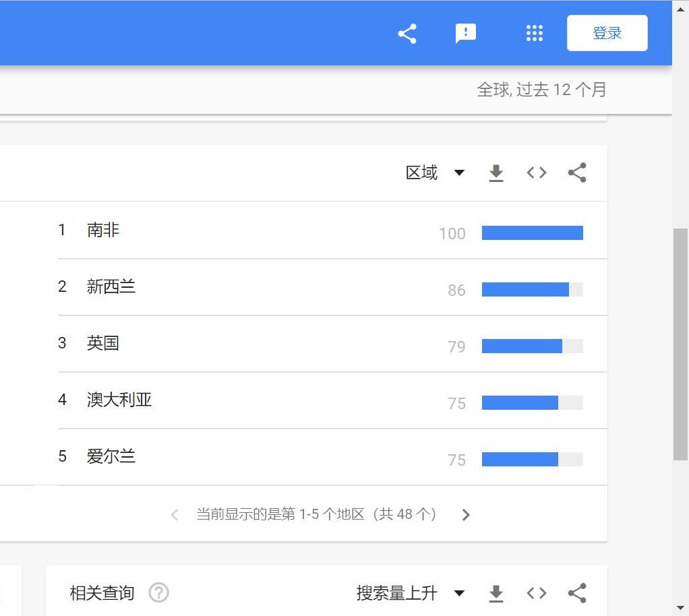Open the Google apps grid icon

[534, 33]
